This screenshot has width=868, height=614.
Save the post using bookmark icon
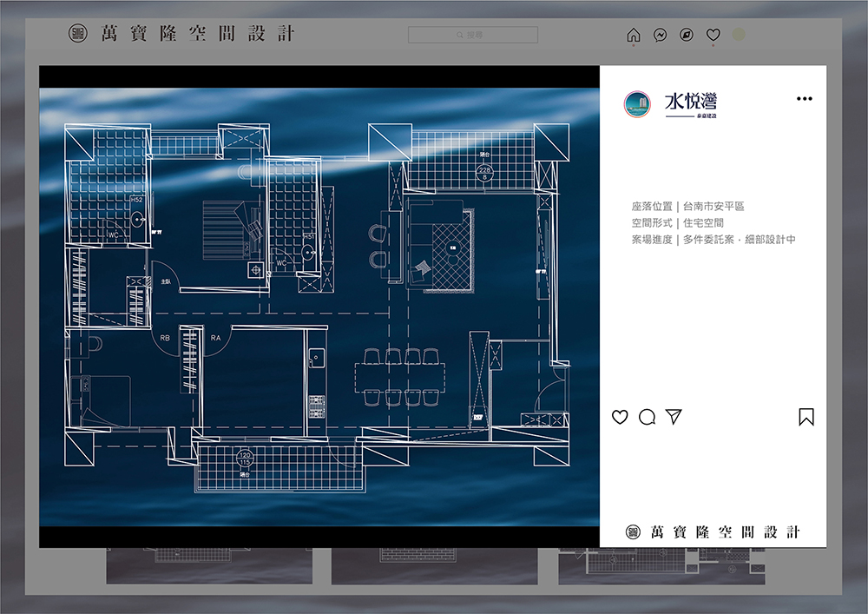pyautogui.click(x=806, y=418)
